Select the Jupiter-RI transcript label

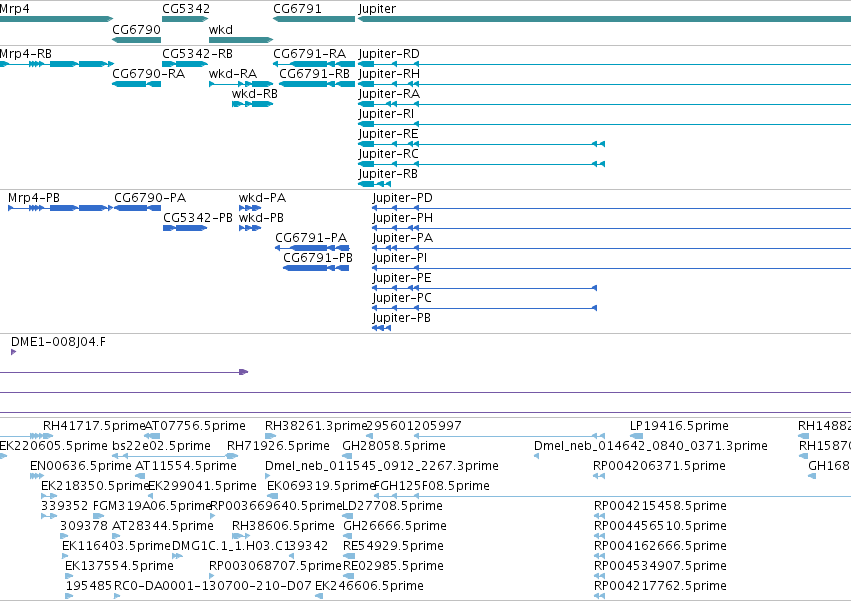point(386,113)
